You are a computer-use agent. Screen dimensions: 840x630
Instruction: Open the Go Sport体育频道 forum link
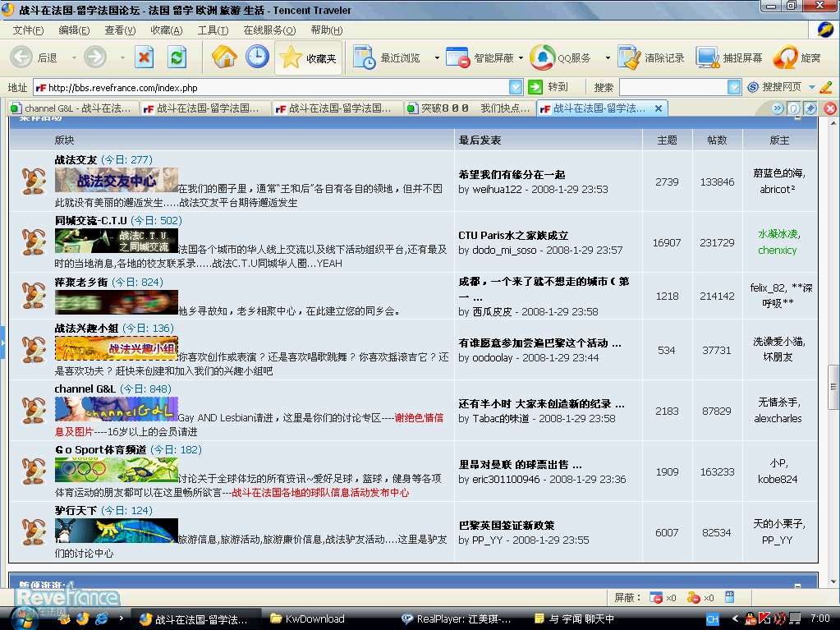(101, 449)
